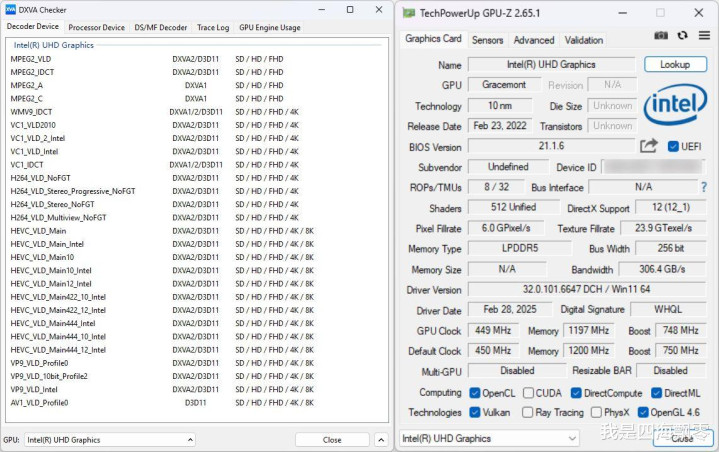Toggle the OpenCL checkbox
Screen dimensions: 719x452
click(475, 393)
